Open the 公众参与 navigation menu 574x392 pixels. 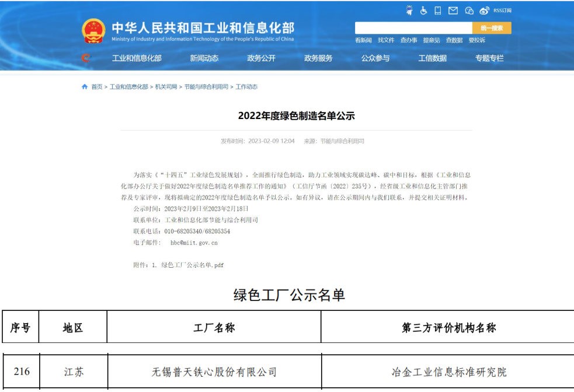(x=375, y=58)
